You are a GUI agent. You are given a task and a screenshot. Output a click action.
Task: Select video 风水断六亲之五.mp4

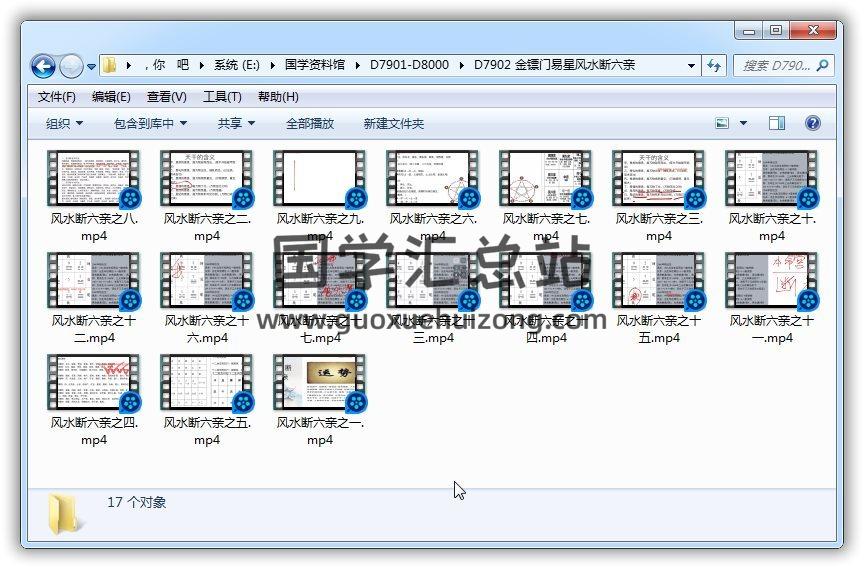coord(207,399)
